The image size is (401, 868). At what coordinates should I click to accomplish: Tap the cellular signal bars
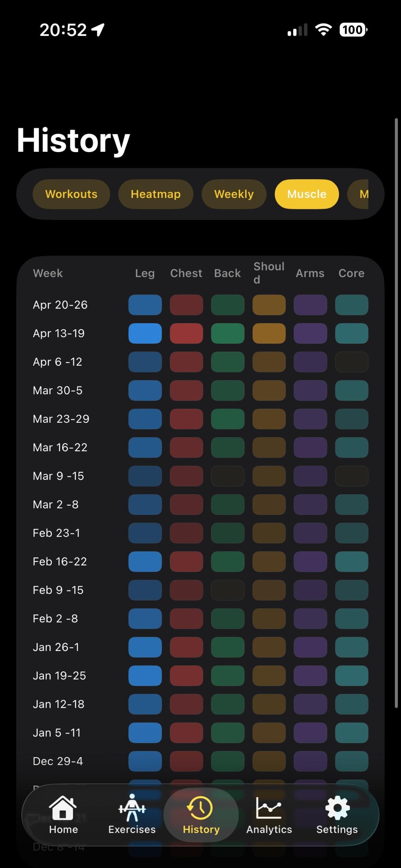click(x=297, y=30)
